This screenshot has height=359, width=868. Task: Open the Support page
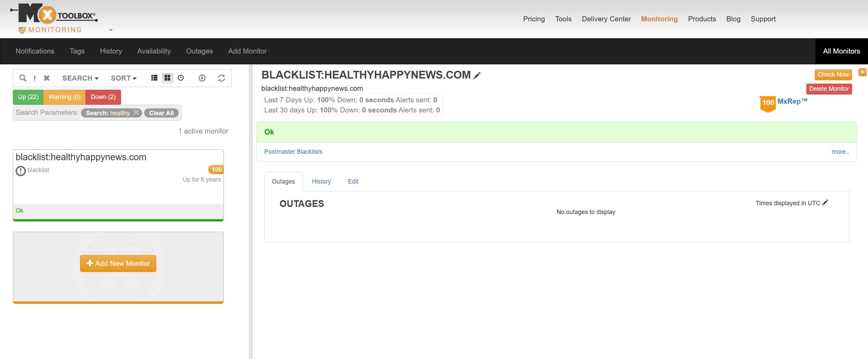tap(763, 19)
